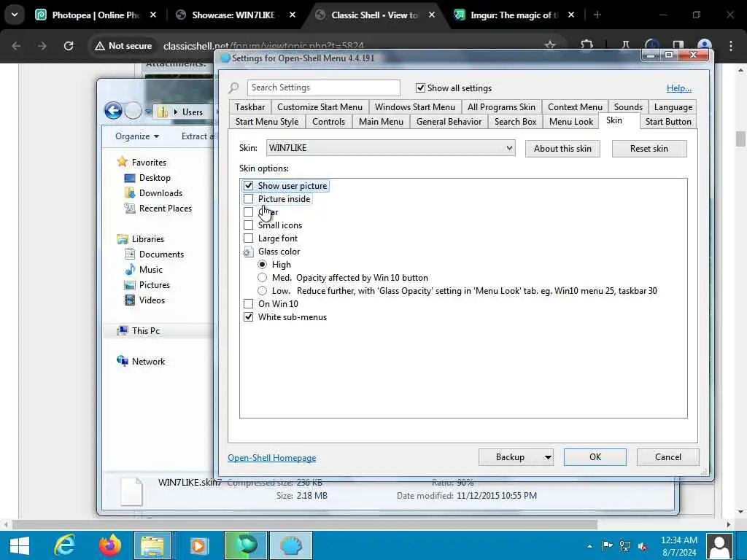
Task: Click the muted volume tray icon
Action: point(643,546)
